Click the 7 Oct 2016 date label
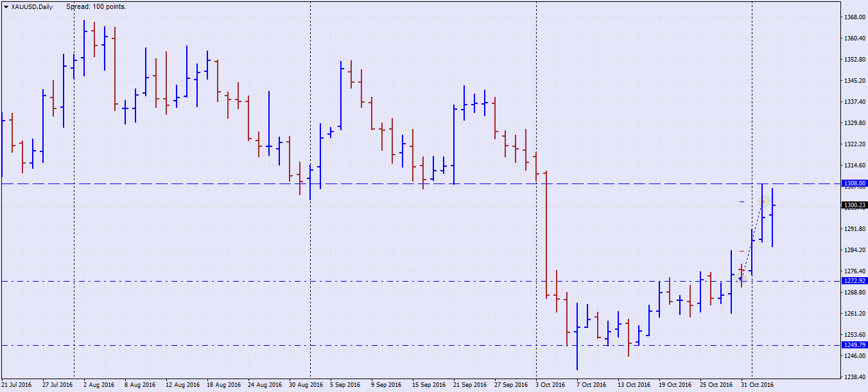This screenshot has width=868, height=392. [x=592, y=385]
